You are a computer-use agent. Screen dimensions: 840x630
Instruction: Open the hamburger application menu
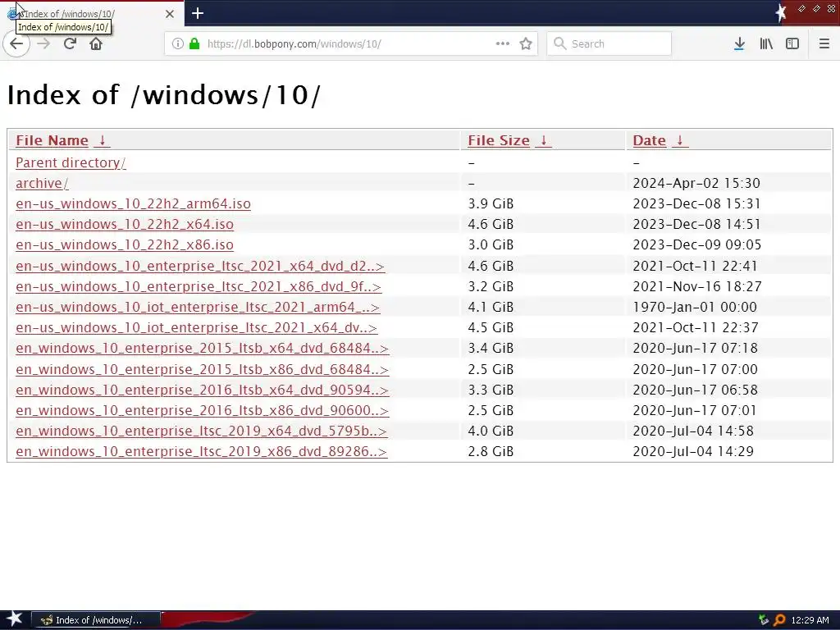pos(824,44)
